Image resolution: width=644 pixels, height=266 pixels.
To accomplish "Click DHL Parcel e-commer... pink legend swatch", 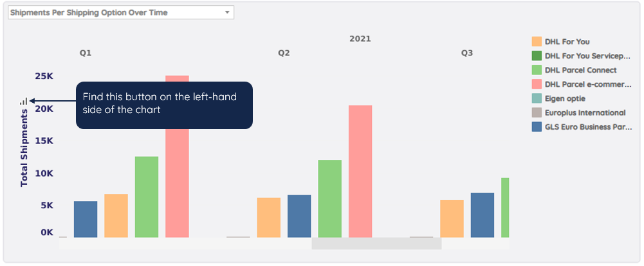I will [537, 84].
